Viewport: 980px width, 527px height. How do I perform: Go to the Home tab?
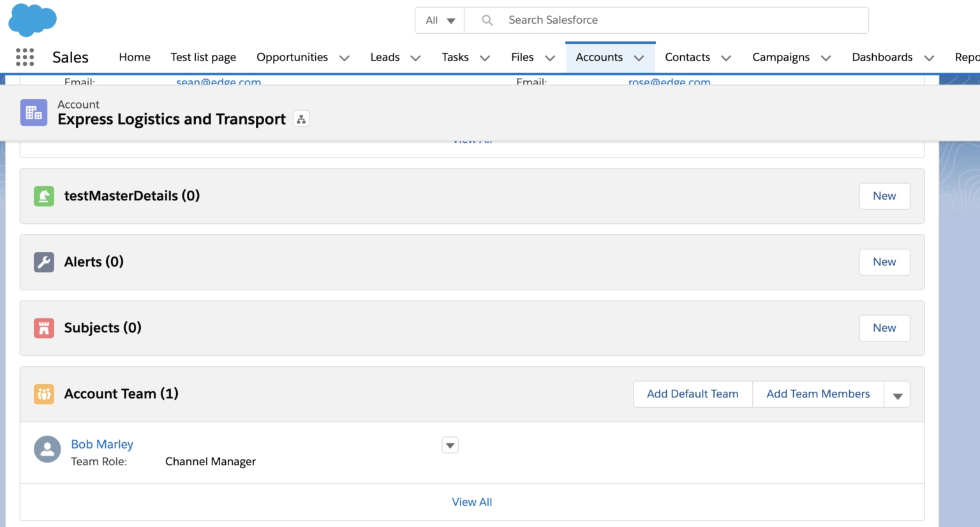coord(134,57)
